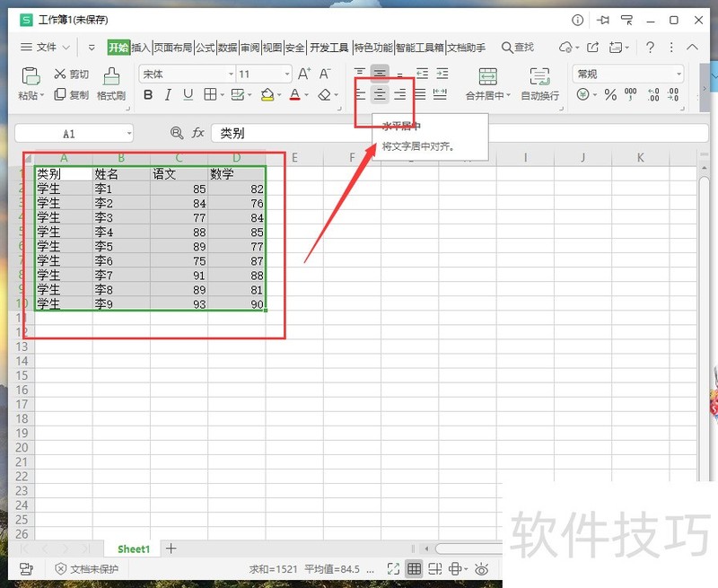Viewport: 718px width, 588px height.
Task: Click Wrap Text (自动换行) button
Action: coord(540,83)
